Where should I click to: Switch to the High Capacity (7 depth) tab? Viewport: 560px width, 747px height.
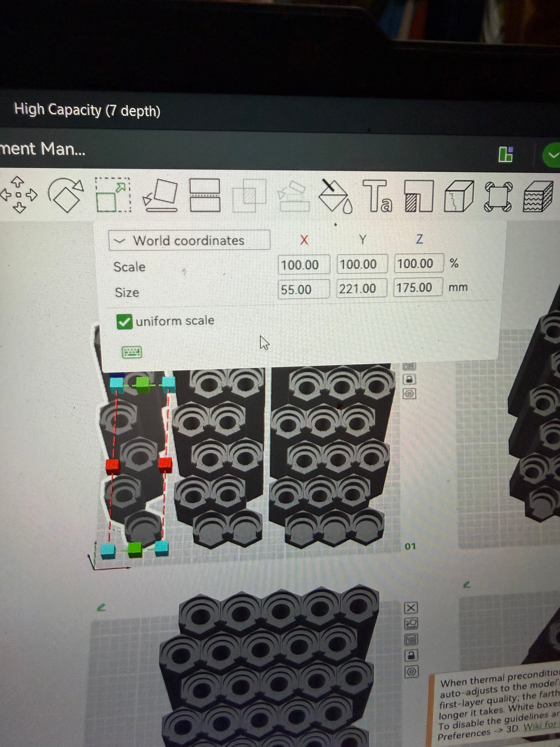tap(87, 110)
